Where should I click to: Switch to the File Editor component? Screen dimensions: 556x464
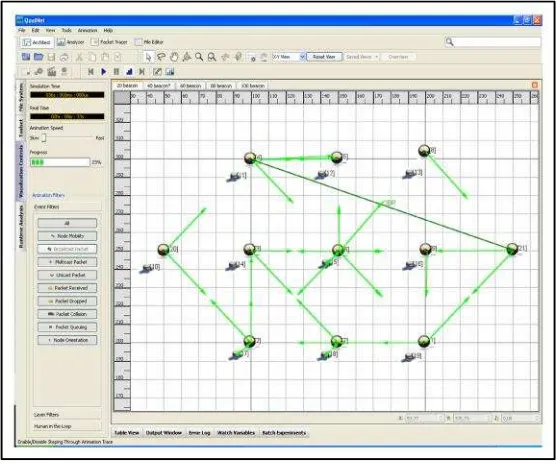149,42
